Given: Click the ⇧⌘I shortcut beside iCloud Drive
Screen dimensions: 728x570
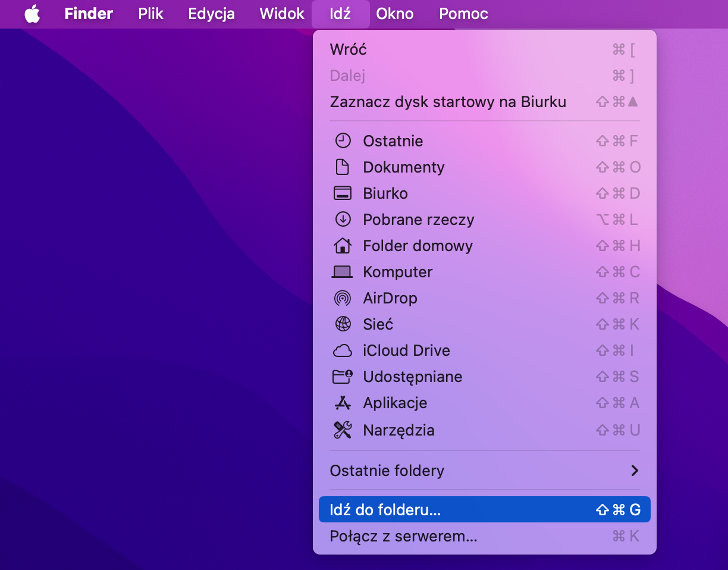Looking at the screenshot, I should point(614,350).
